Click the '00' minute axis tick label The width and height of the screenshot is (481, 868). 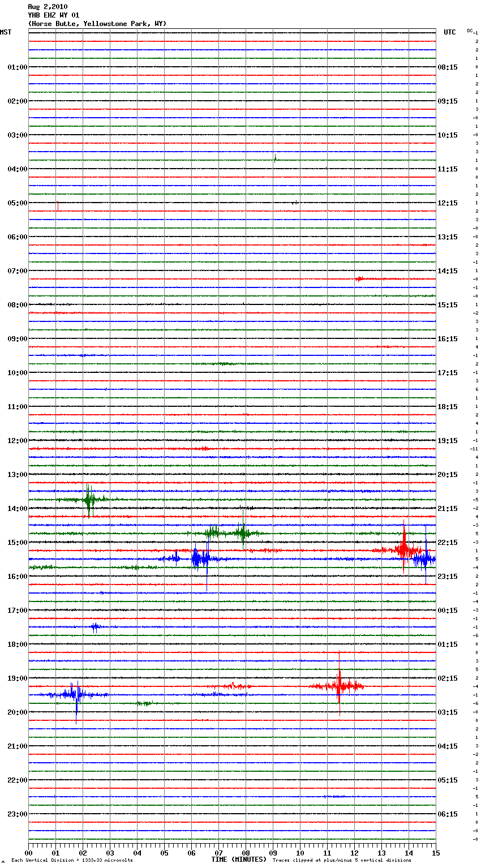click(28, 853)
